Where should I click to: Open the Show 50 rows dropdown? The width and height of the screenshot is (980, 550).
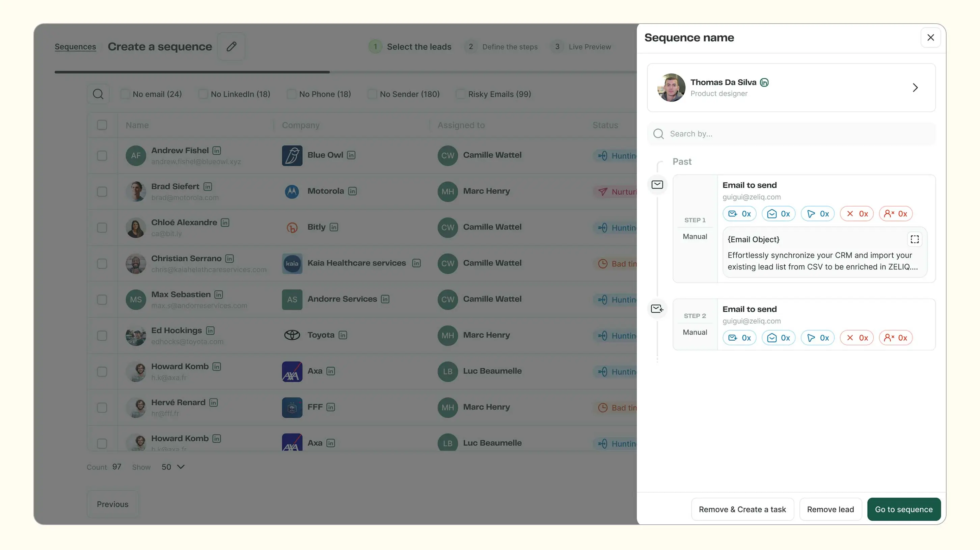[x=173, y=467]
